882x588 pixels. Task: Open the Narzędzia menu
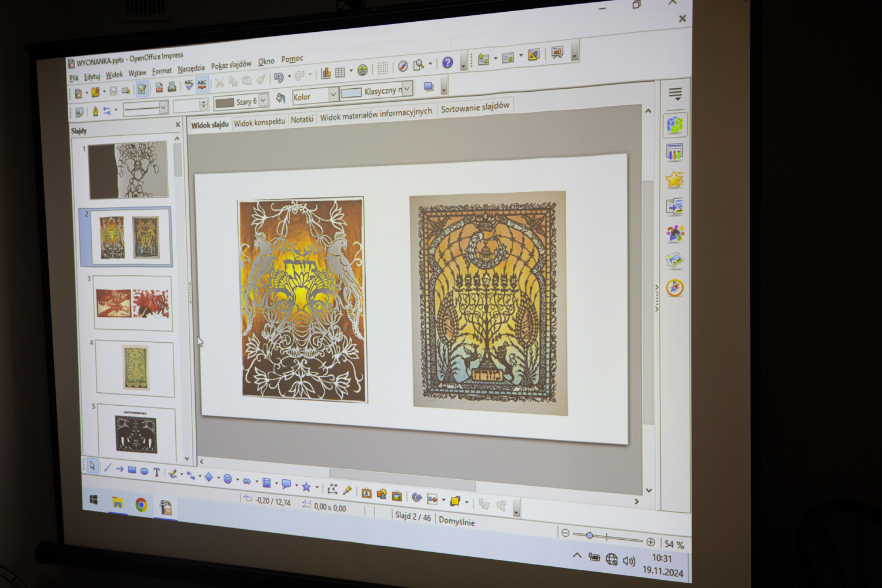(x=191, y=69)
